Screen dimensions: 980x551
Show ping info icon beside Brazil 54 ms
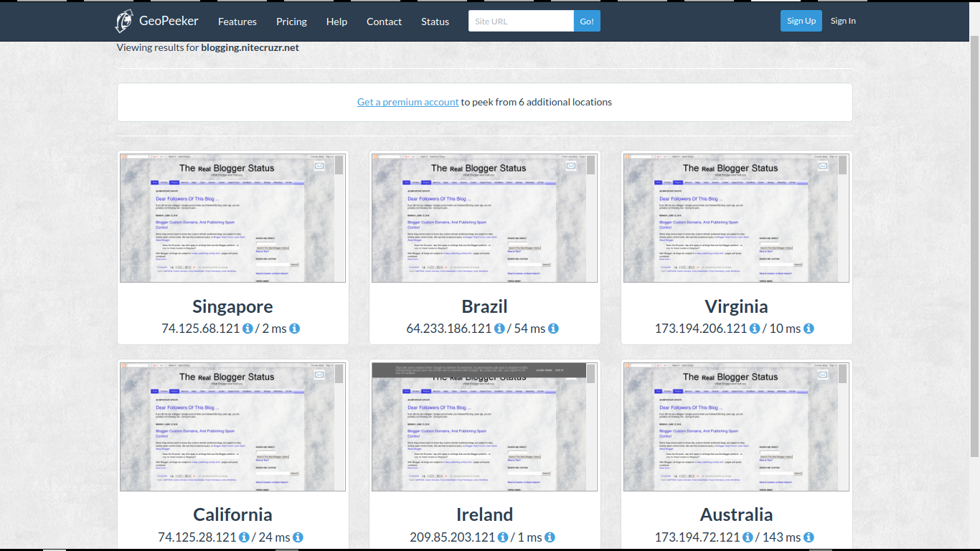[553, 329]
